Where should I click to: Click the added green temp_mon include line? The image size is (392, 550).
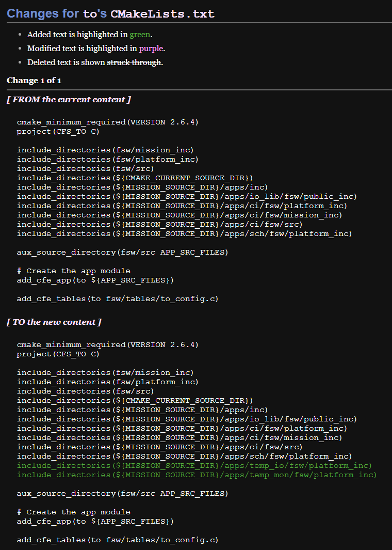coord(197,475)
